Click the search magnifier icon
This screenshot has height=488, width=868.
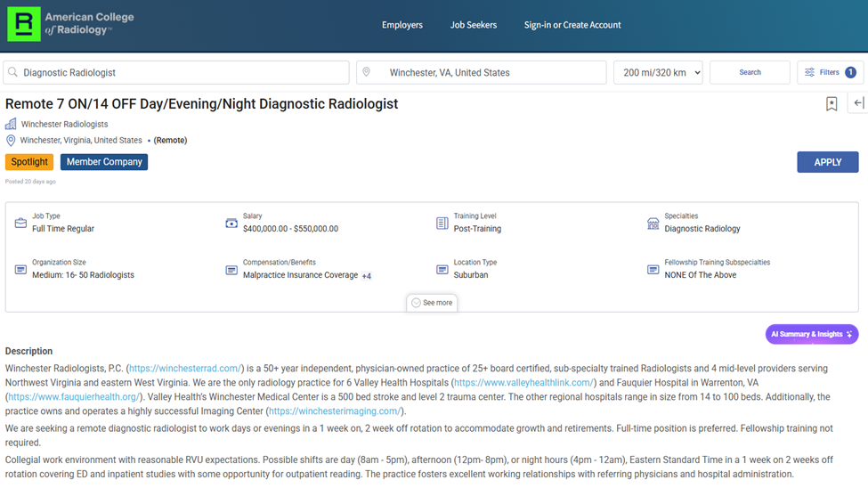pyautogui.click(x=12, y=72)
